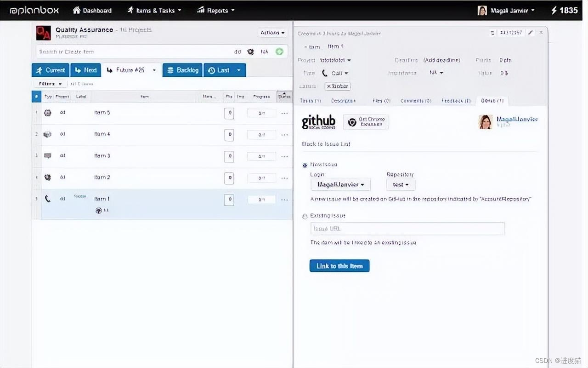588x368 pixels.
Task: Click the item ID number in panel header
Action: click(x=511, y=33)
